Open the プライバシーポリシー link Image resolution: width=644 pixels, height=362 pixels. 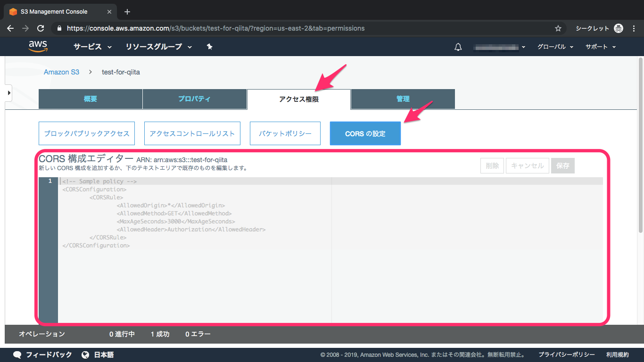pos(567,354)
